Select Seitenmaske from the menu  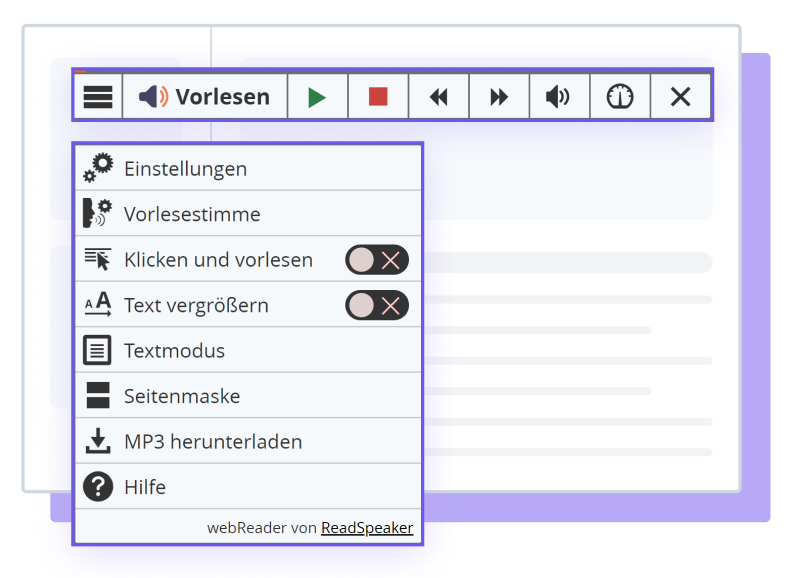click(182, 395)
